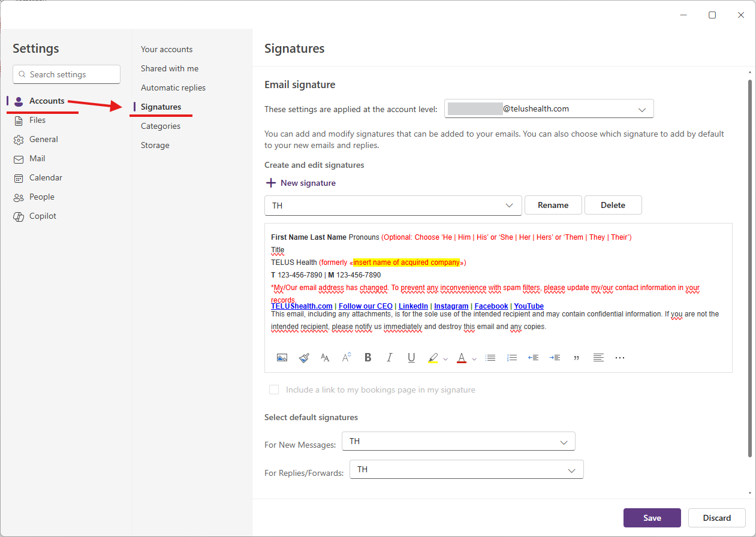756x537 pixels.
Task: Select the Signatures menu item
Action: [161, 107]
